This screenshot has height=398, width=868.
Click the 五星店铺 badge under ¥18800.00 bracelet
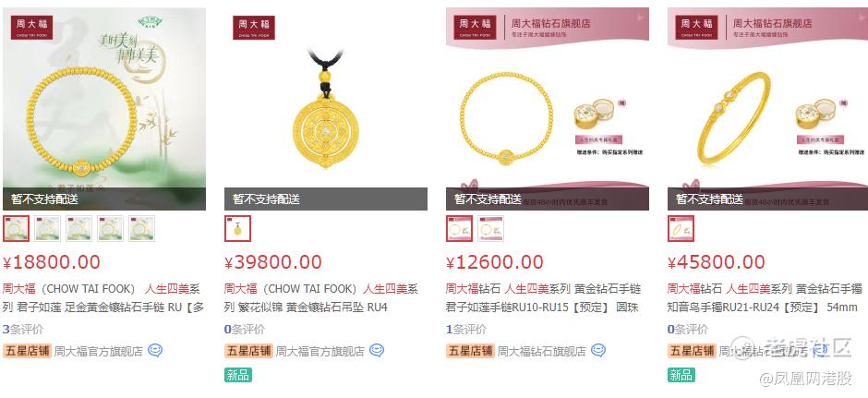pos(27,351)
